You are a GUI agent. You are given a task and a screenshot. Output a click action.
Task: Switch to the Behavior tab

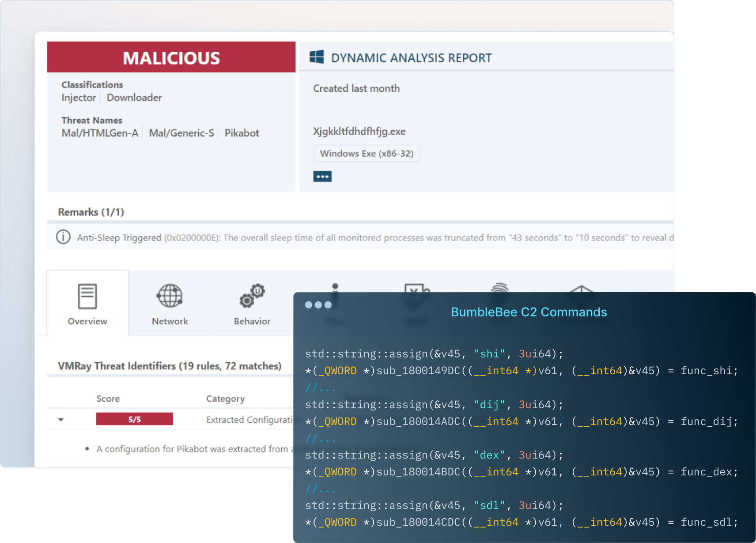coord(252,303)
